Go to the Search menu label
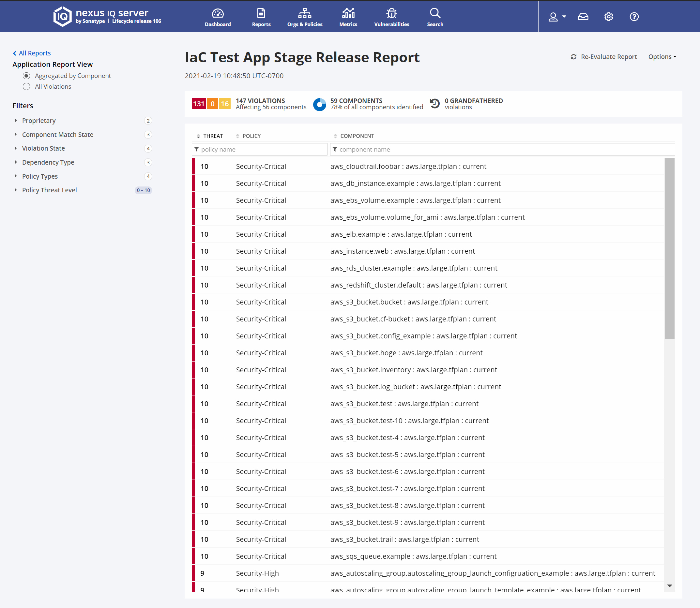Image resolution: width=700 pixels, height=608 pixels. (x=435, y=24)
